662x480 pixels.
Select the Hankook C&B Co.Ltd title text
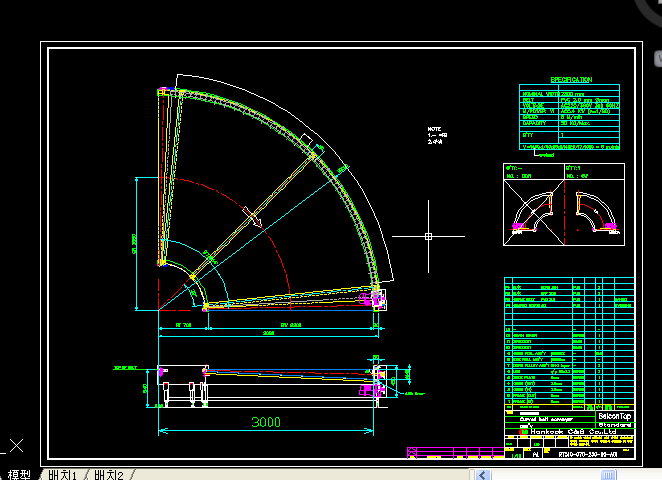(573, 432)
